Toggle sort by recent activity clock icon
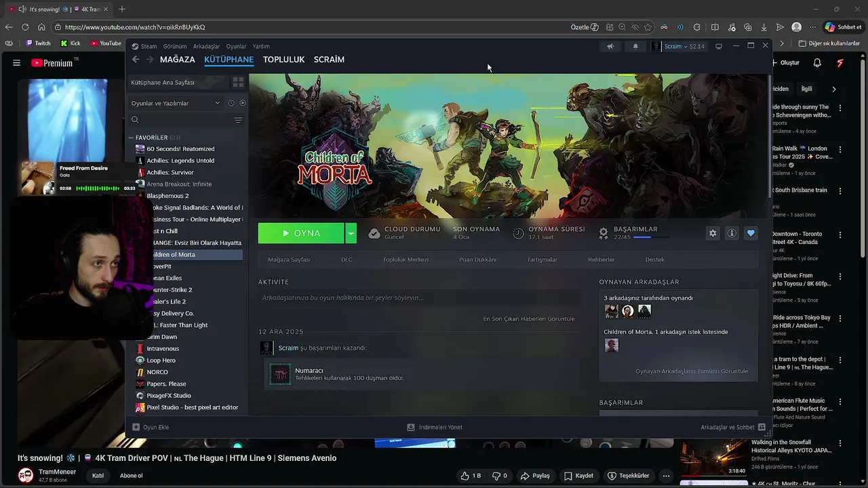 [x=231, y=103]
